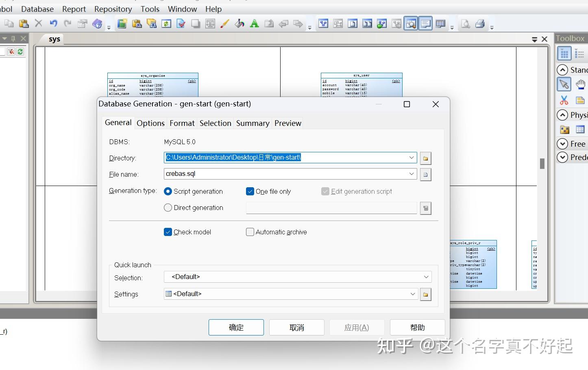Click the sys_user table in the diagram
The width and height of the screenshot is (588, 370).
(362, 84)
